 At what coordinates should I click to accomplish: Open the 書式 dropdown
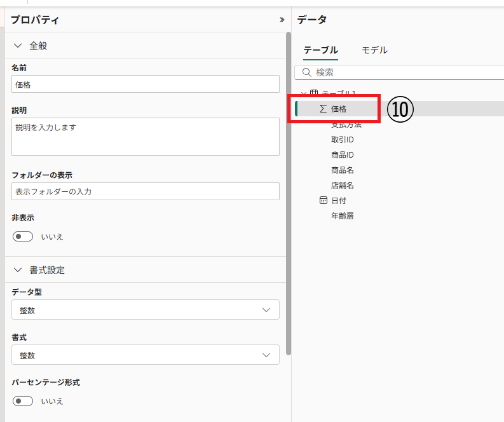click(145, 355)
